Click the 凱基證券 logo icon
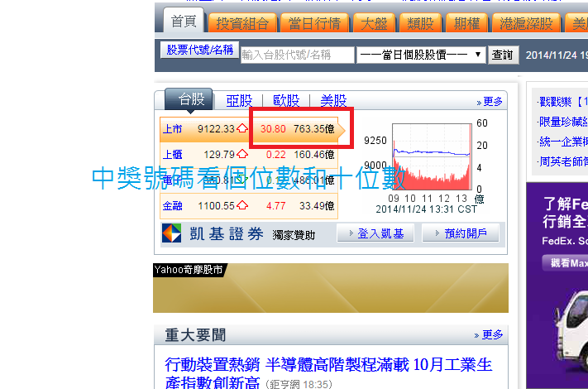 click(x=171, y=233)
